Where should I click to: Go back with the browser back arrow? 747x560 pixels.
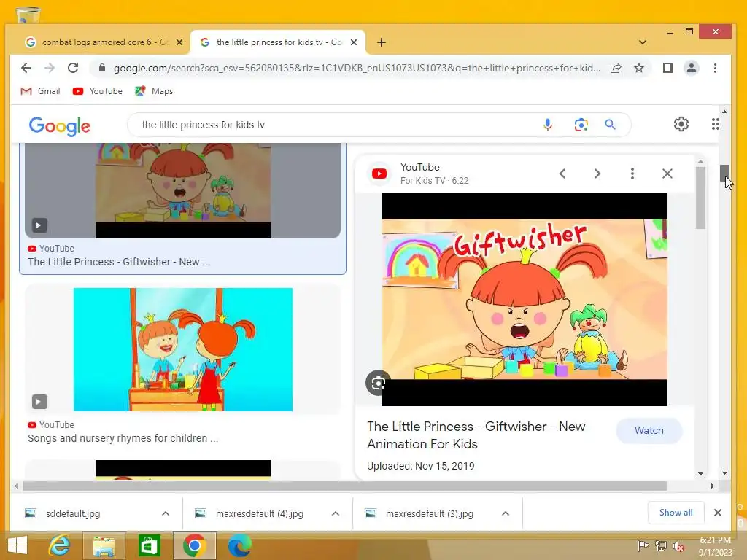[26, 68]
